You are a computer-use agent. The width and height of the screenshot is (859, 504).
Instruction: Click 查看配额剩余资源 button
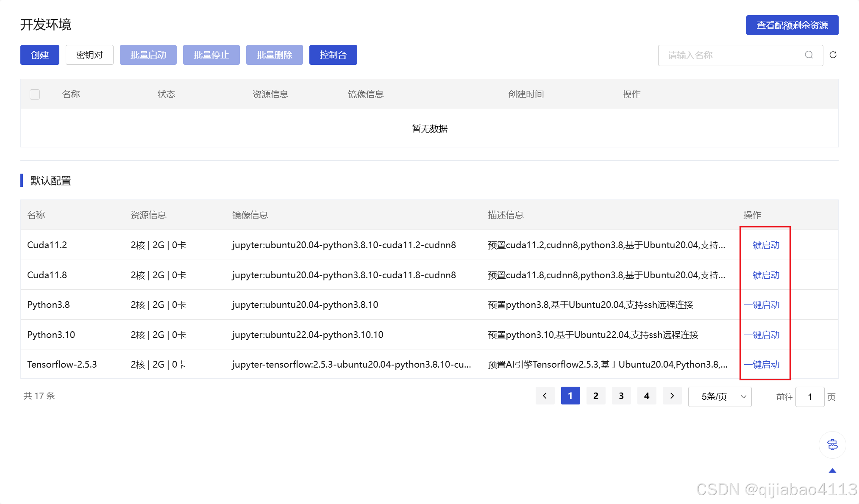coord(792,25)
